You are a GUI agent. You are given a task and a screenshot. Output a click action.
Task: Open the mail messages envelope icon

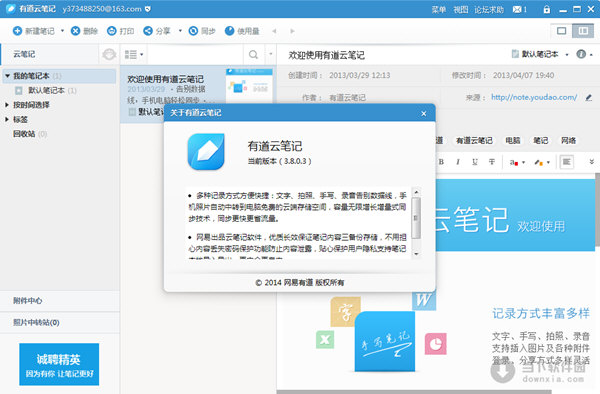point(520,10)
